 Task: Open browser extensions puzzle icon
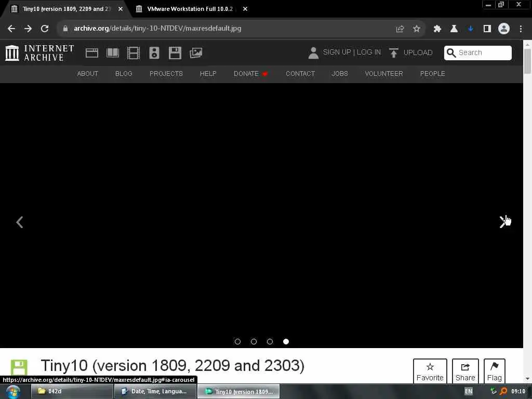pos(437,29)
